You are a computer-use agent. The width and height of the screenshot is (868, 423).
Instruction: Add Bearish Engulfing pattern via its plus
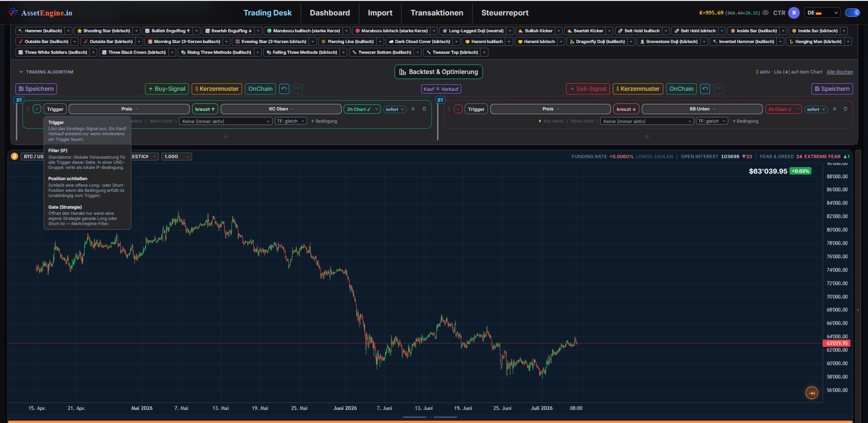[258, 31]
